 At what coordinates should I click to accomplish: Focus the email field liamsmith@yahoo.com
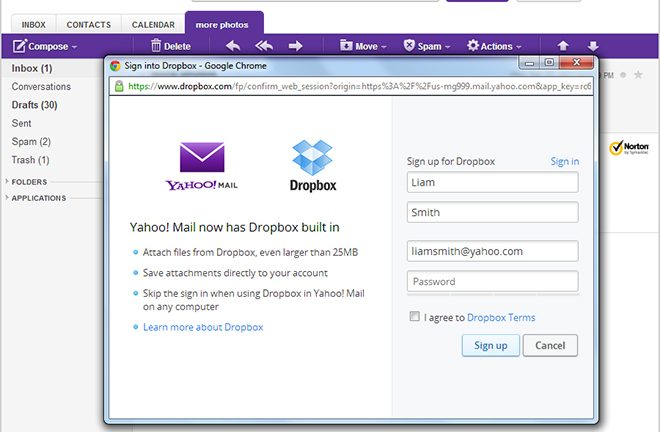[492, 251]
